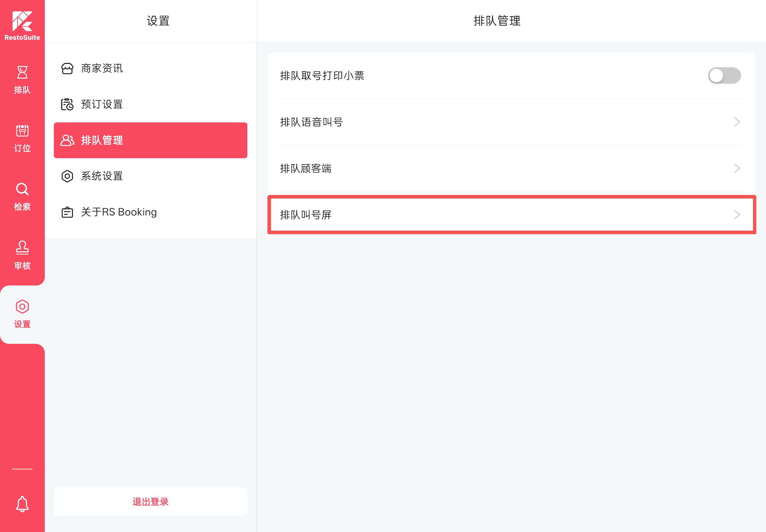This screenshot has height=532, width=766.
Task: Click the 排队语音叫号 row label
Action: [x=312, y=122]
